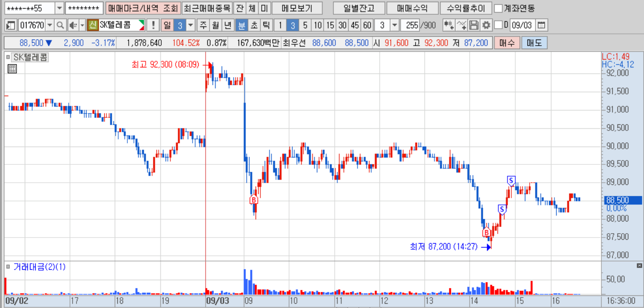Open the data table grid icon on chart
The image size is (644, 308).
click(x=12, y=68)
